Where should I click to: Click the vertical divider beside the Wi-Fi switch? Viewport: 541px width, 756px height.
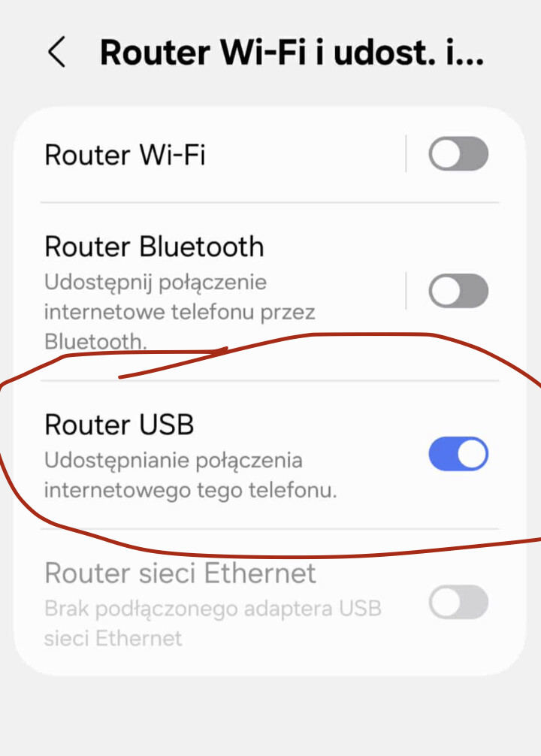406,154
